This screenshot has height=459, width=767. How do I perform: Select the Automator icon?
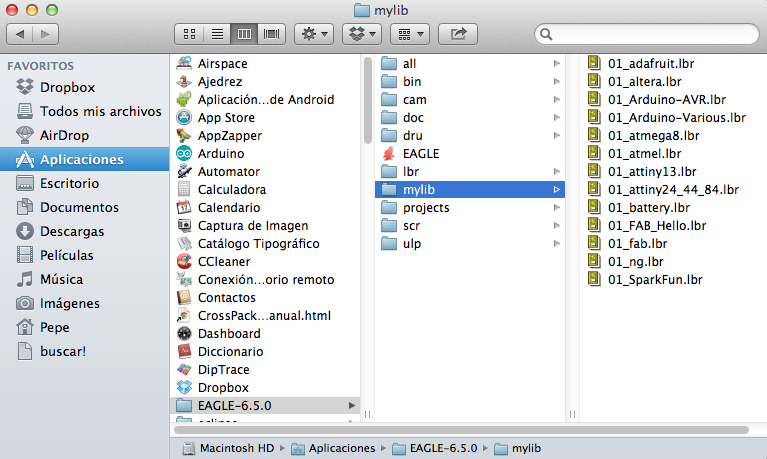click(184, 171)
